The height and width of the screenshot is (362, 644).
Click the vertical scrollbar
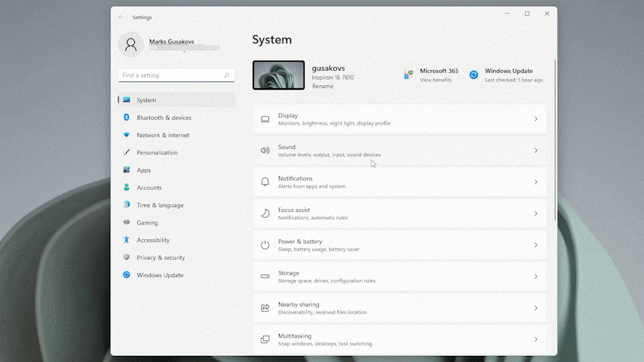coord(555,140)
